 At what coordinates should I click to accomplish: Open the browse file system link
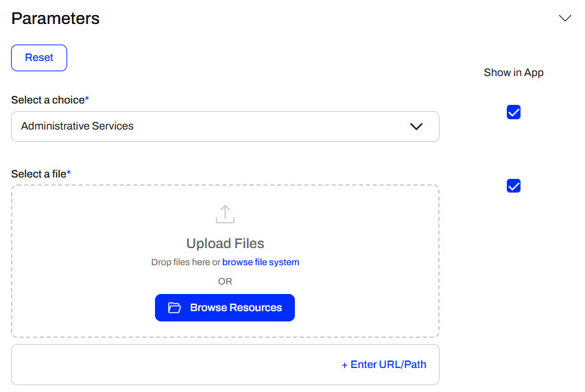261,262
